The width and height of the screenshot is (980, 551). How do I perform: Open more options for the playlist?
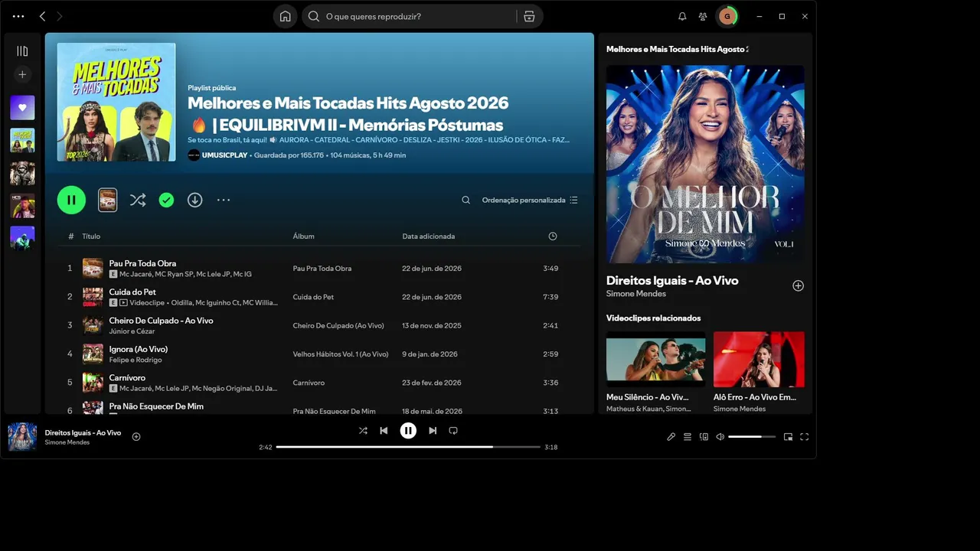(224, 200)
